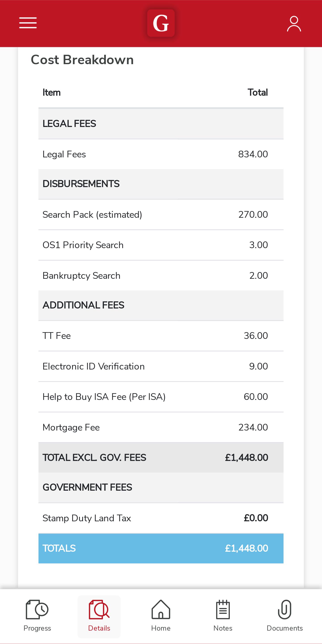
Task: Tap the G logo in the header
Action: [x=161, y=23]
